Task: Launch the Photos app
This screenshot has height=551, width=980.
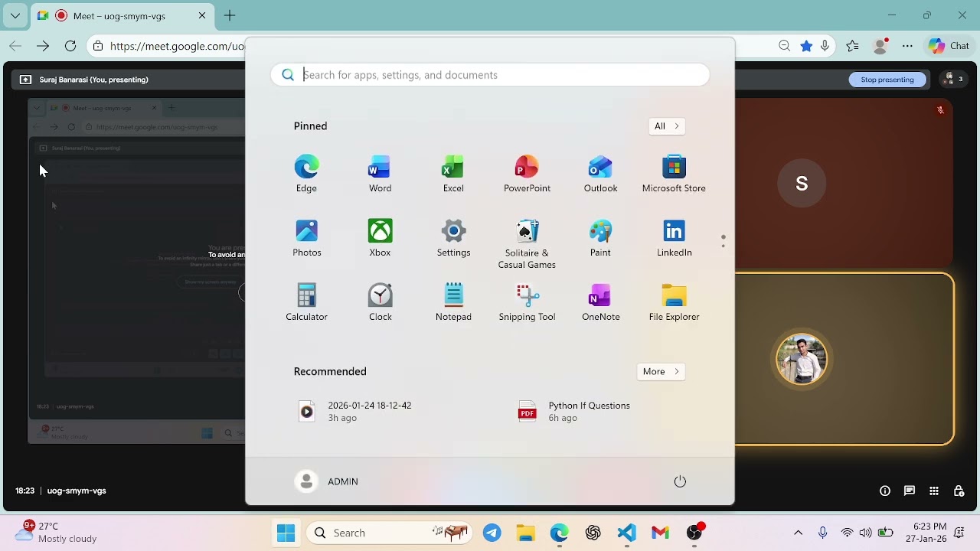Action: [x=306, y=238]
